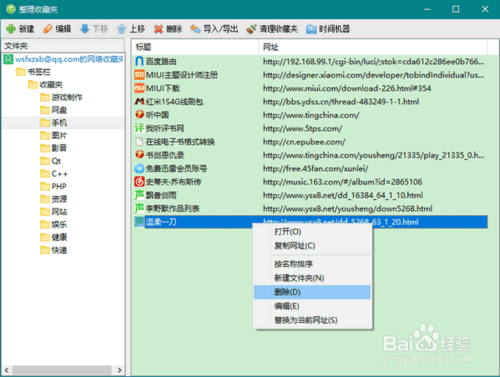Select the 手机 folder in tree
The height and width of the screenshot is (377, 500).
59,123
